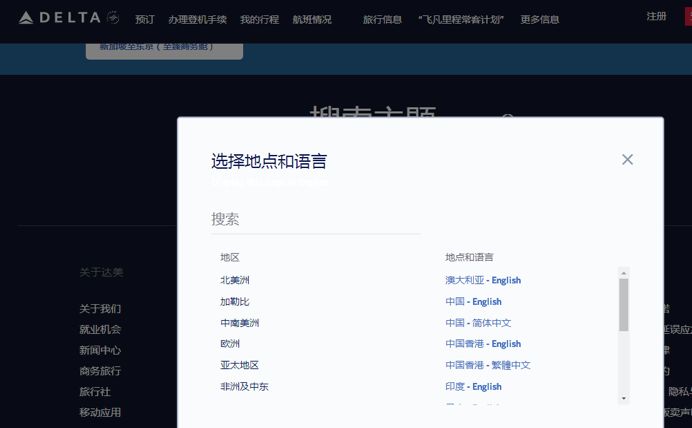Open the 预订 menu
The width and height of the screenshot is (692, 428).
pos(145,19)
